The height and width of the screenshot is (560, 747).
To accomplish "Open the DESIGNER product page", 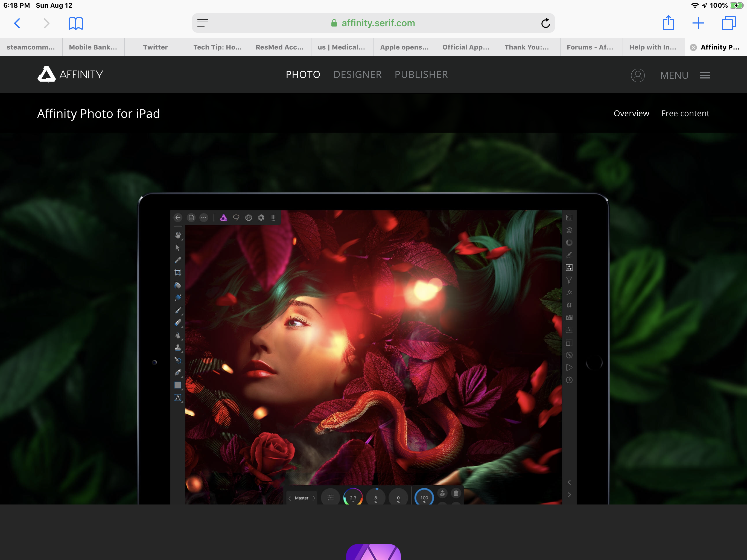I will coord(358,75).
